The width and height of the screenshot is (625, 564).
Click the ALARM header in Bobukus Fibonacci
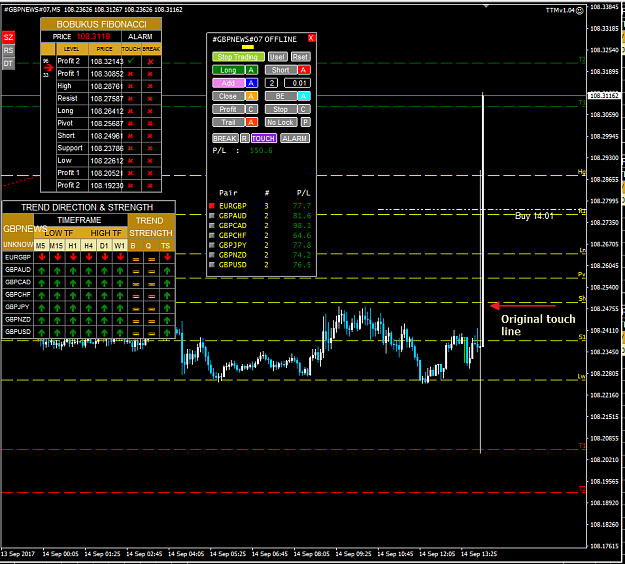pyautogui.click(x=140, y=37)
